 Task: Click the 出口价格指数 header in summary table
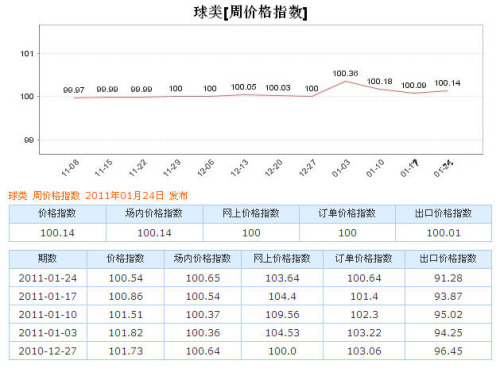click(443, 213)
